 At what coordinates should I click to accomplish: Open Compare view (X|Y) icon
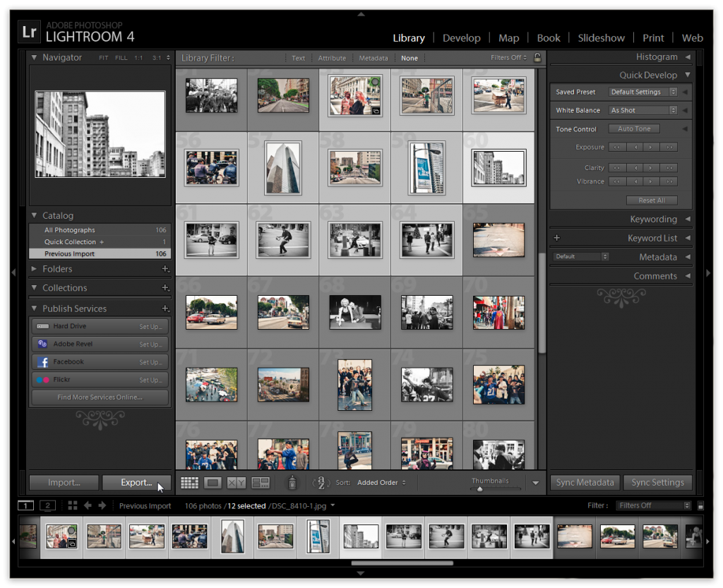pos(237,483)
